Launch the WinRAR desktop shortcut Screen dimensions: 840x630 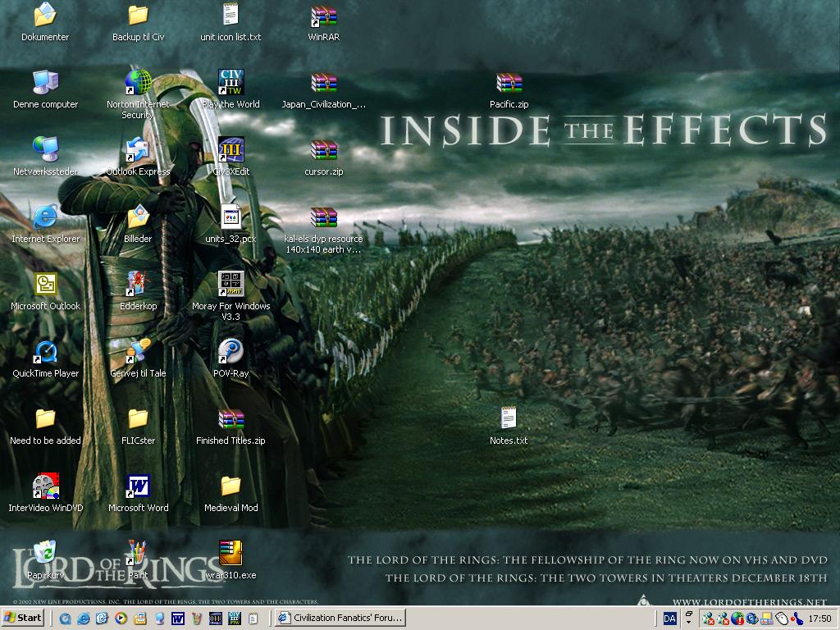tap(323, 16)
